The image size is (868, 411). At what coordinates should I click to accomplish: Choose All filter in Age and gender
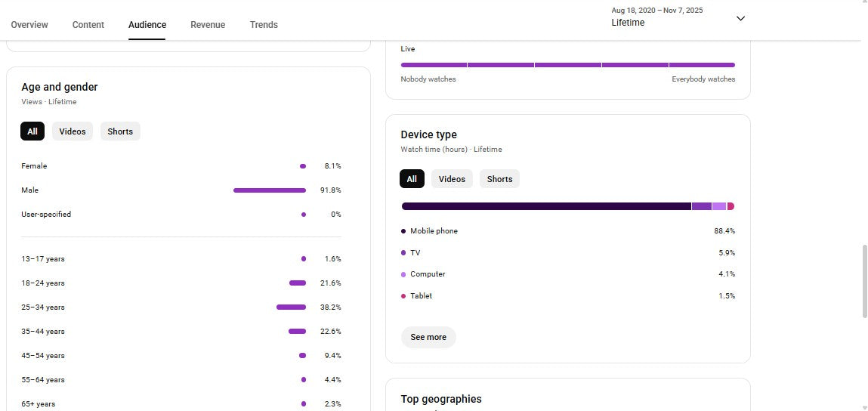point(32,131)
